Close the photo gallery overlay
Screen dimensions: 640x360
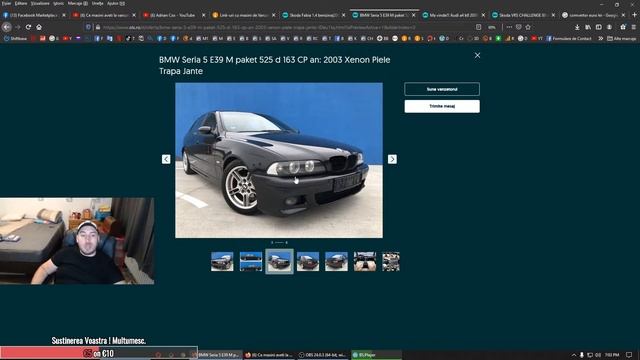pos(477,56)
